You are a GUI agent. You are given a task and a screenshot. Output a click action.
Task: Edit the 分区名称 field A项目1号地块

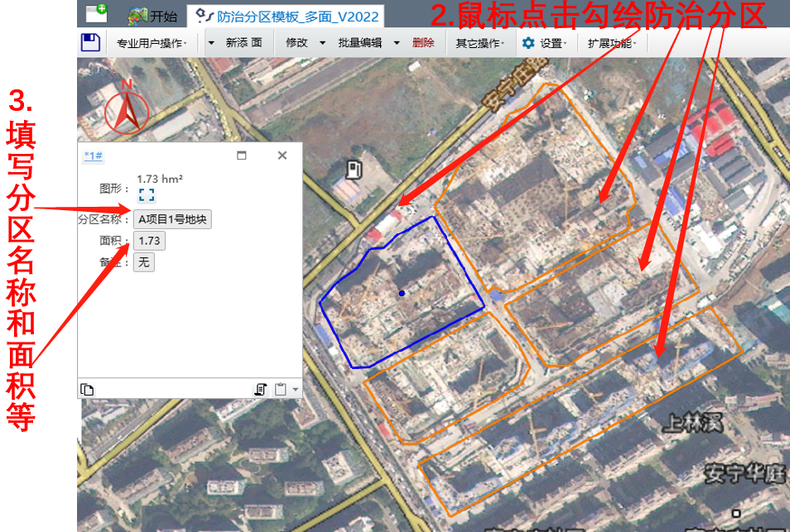tap(172, 219)
